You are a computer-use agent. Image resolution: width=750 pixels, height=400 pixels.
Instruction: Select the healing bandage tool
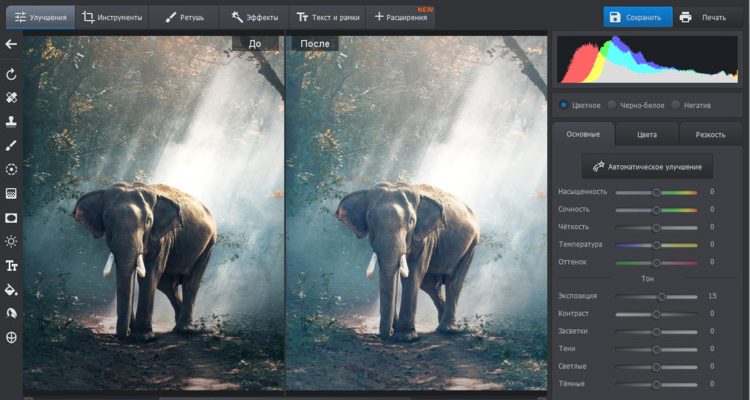tap(11, 98)
